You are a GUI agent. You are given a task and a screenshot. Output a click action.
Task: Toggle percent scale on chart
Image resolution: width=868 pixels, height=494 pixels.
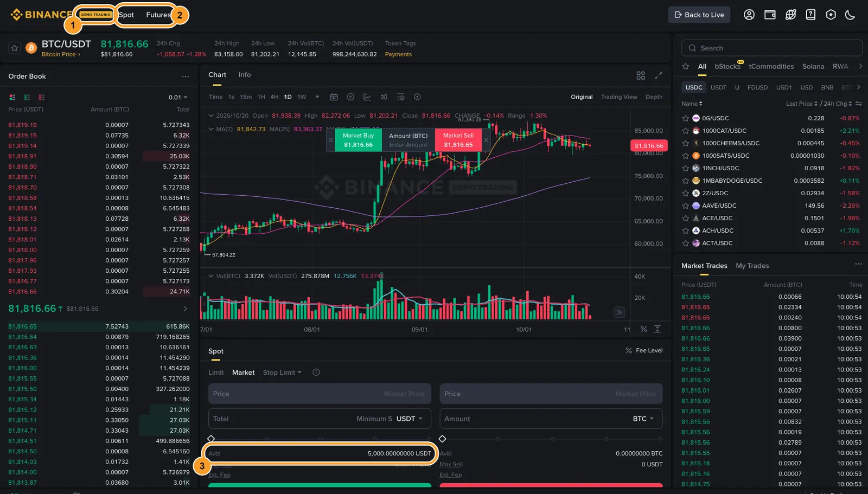[644, 329]
